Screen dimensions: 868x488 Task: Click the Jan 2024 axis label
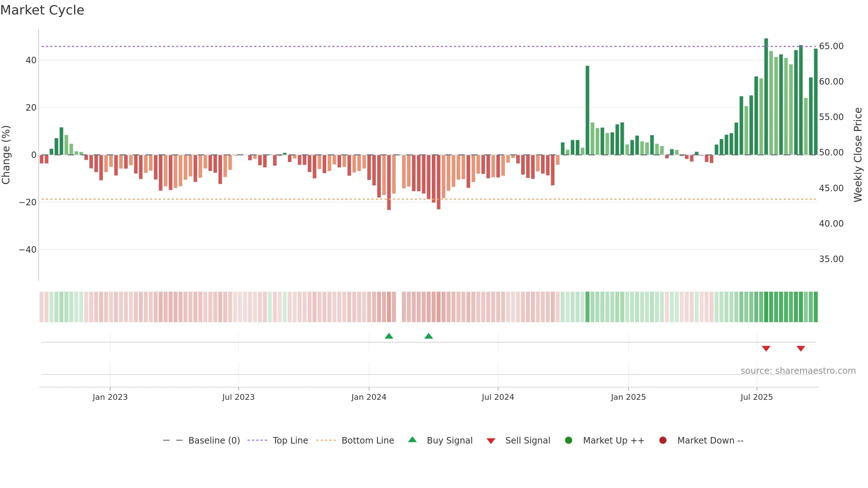(369, 397)
